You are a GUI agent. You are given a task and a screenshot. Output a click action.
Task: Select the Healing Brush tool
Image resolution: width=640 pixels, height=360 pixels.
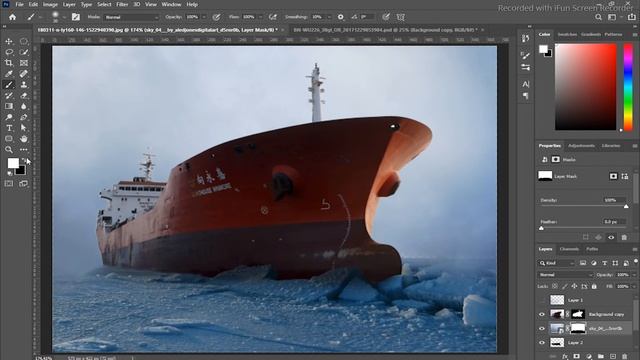[x=24, y=74]
